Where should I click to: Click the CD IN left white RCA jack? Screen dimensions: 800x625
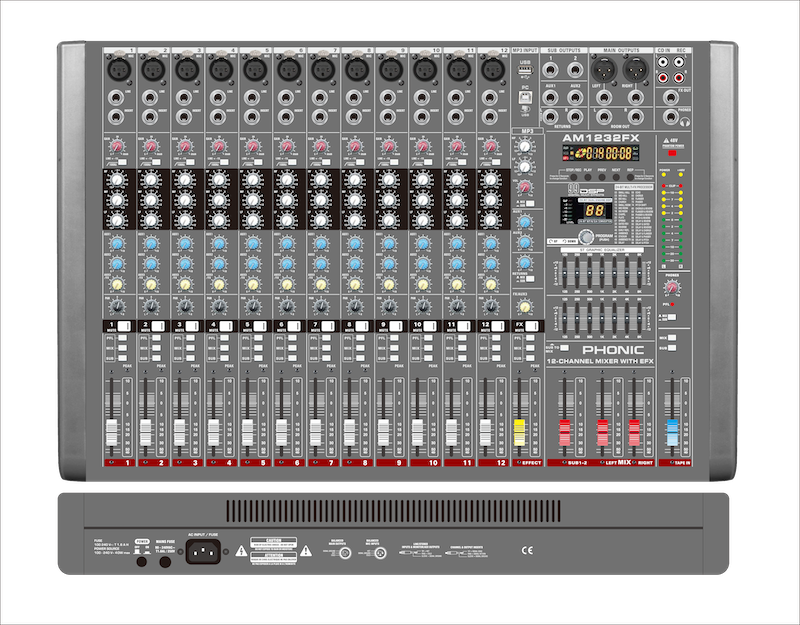tap(663, 62)
